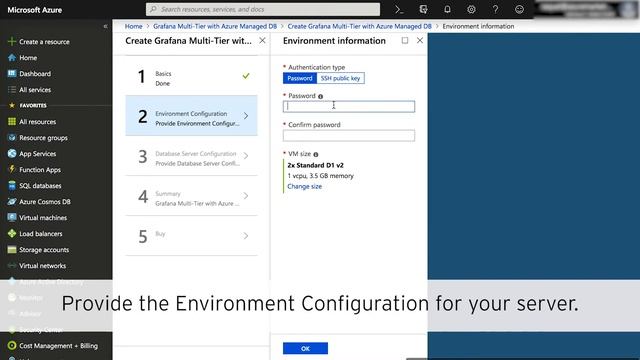
Task: Click the Virtual networks icon
Action: point(12,266)
